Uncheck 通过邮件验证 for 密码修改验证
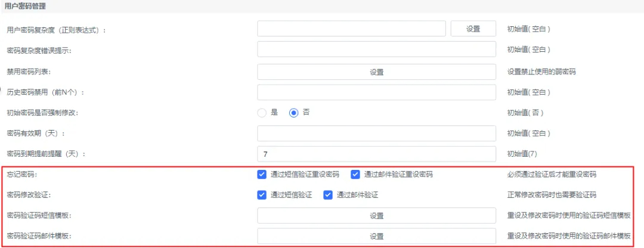The height and width of the screenshot is (248, 644). point(328,195)
